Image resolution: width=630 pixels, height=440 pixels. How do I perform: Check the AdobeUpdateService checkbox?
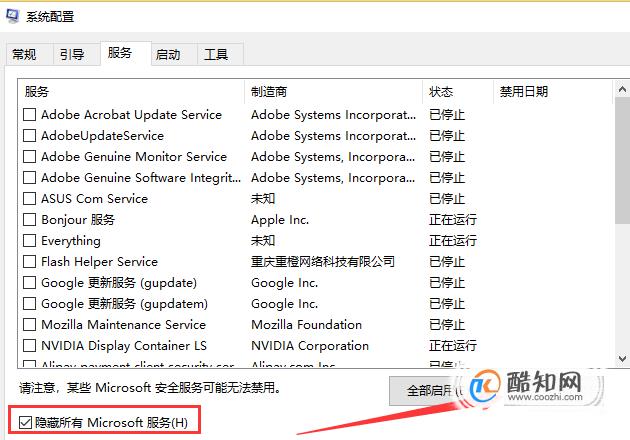tap(29, 135)
